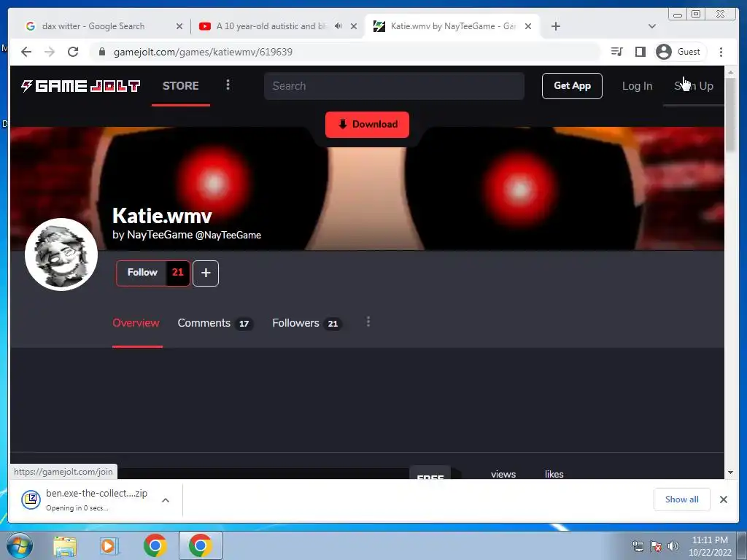Expand the tab search chevron
Viewport: 747px width, 560px height.
pos(652,26)
